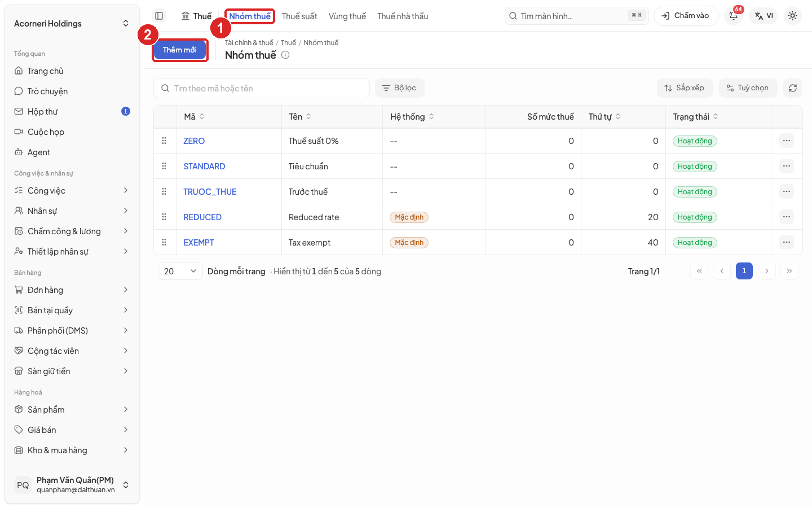The height and width of the screenshot is (508, 812).
Task: Click the drag handle of the EXEMPT row
Action: click(164, 242)
